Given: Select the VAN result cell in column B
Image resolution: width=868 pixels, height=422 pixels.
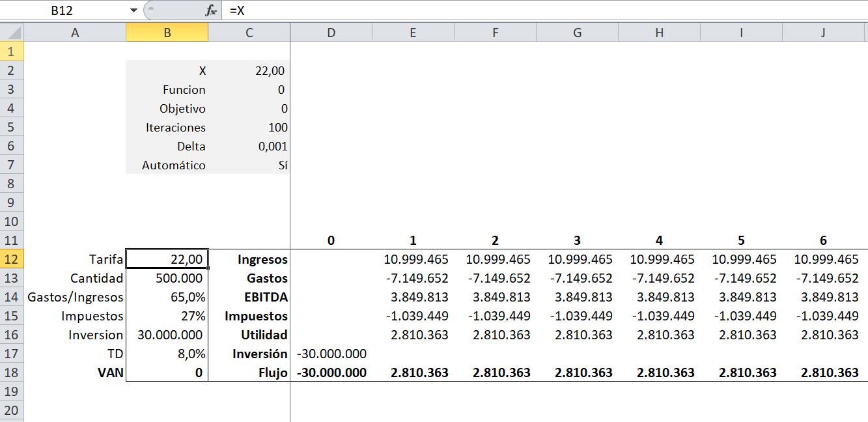Looking at the screenshot, I should tap(167, 373).
